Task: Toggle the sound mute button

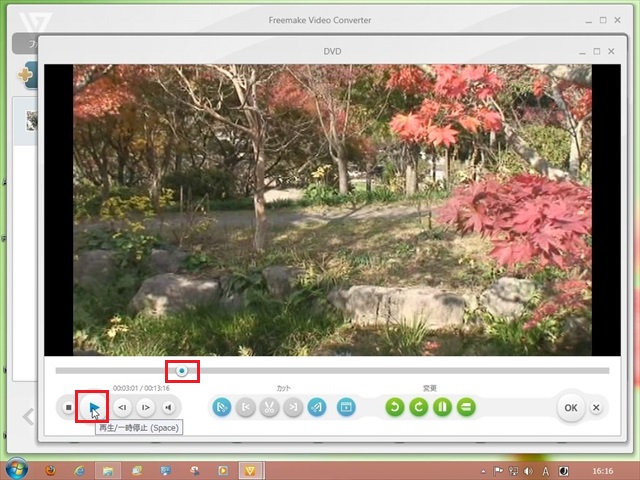Action: [169, 407]
